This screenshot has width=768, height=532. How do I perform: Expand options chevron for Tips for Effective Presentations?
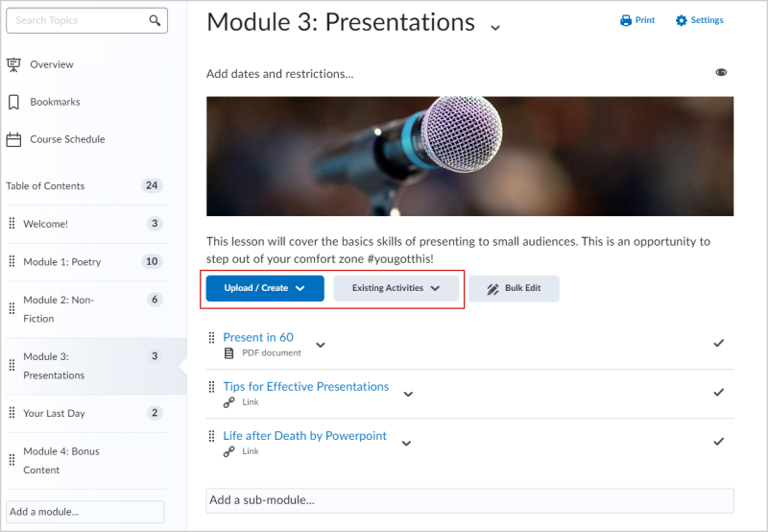point(408,393)
